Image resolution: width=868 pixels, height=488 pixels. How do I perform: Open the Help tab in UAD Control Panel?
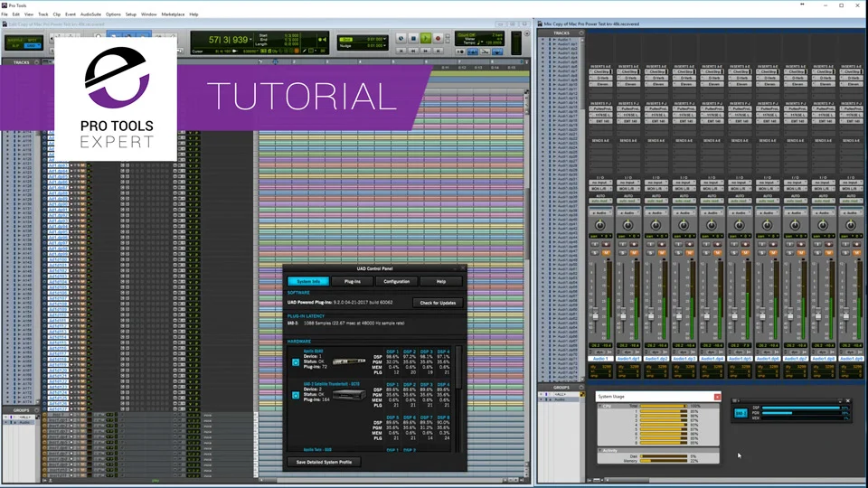440,281
